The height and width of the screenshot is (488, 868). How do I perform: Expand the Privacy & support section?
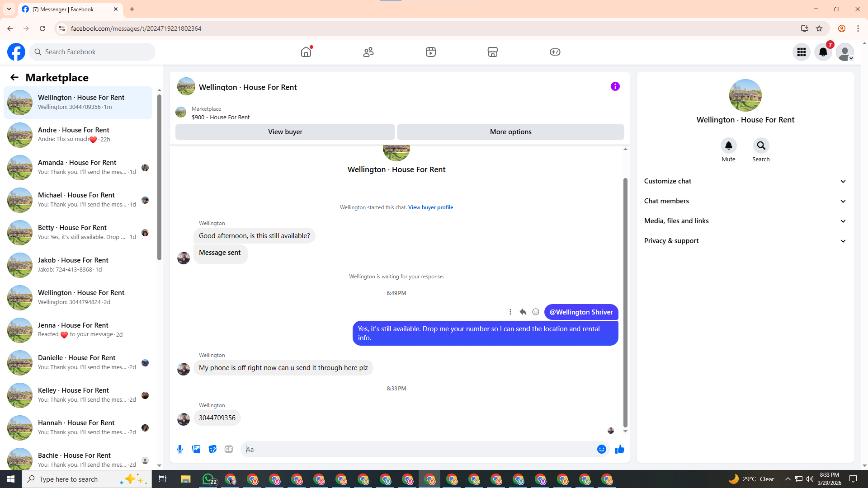[x=745, y=241]
